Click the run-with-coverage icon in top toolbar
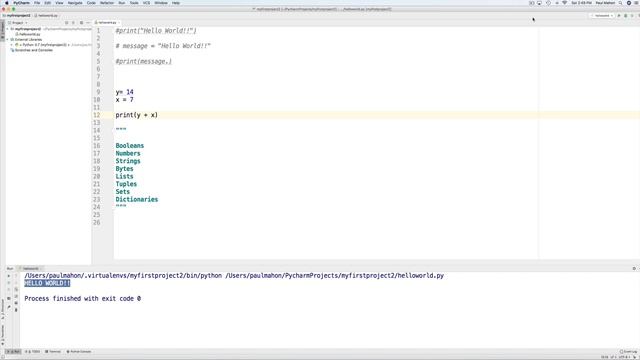 coord(632,16)
